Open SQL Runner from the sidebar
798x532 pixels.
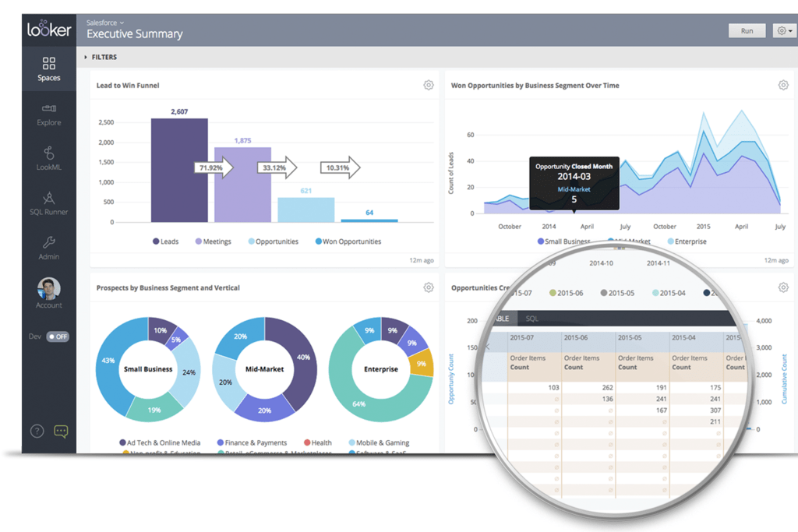(x=49, y=203)
